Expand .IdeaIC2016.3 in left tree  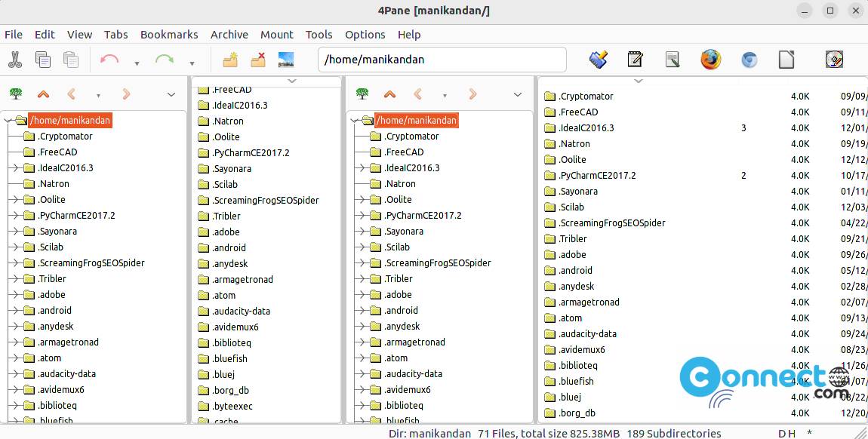pos(14,168)
